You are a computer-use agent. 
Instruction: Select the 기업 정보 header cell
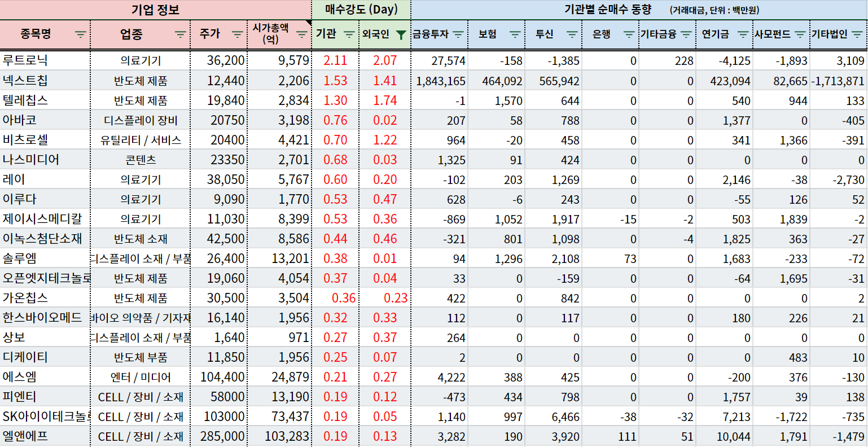pos(156,10)
